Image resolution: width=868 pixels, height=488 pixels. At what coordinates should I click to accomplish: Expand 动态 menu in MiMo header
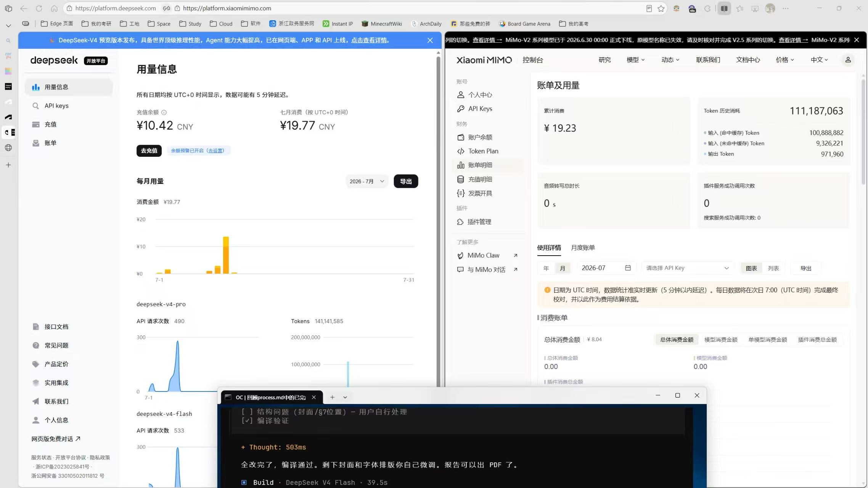click(670, 60)
